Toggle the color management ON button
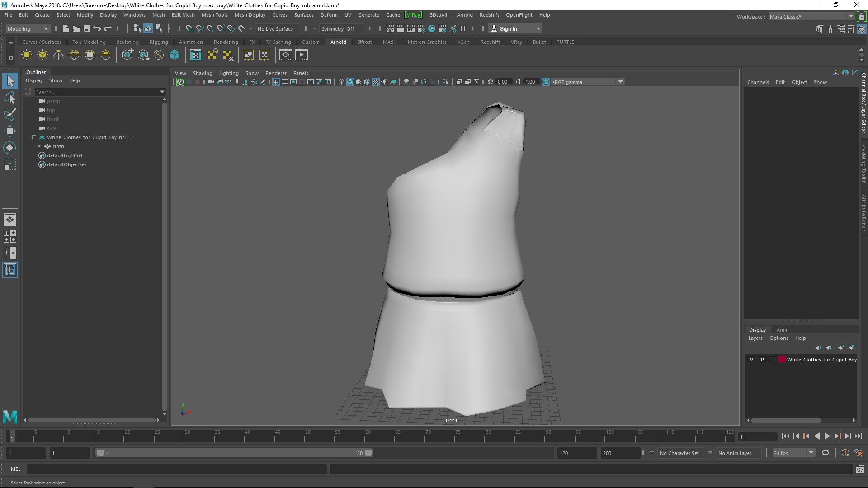Screen dimensions: 868x488 coord(546,82)
